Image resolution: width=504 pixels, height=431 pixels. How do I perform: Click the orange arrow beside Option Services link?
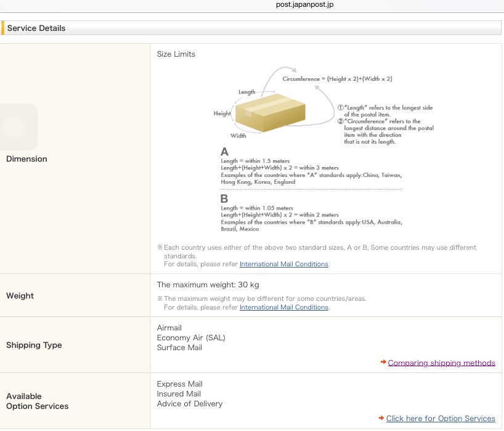point(381,418)
